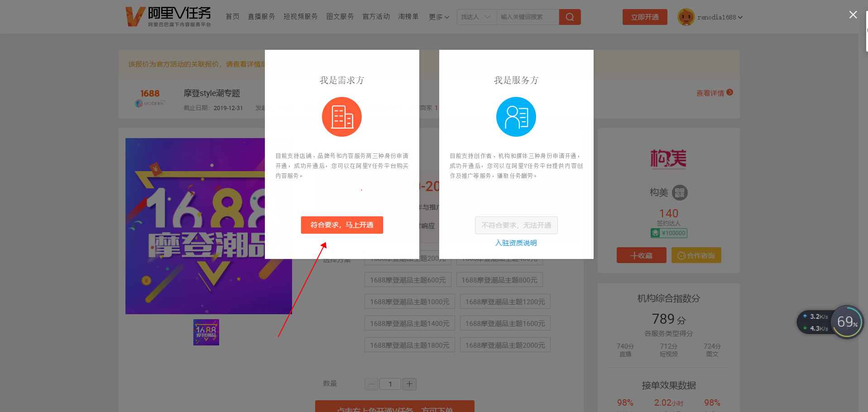
Task: Open the 淘榜单 menu item
Action: pos(408,17)
